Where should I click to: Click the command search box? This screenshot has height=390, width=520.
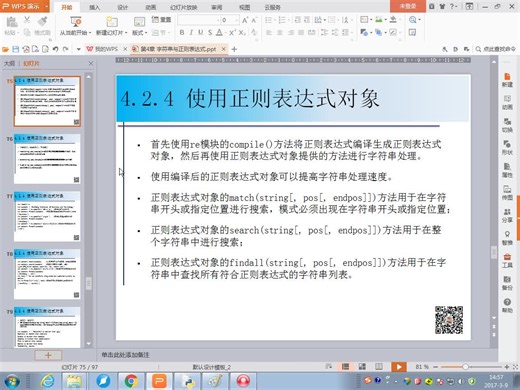tap(496, 49)
